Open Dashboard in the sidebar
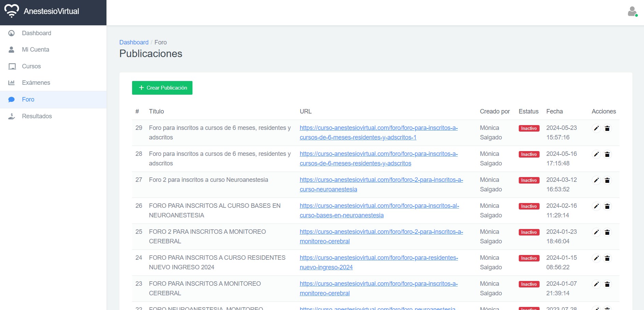Image resolution: width=644 pixels, height=310 pixels. pos(37,33)
